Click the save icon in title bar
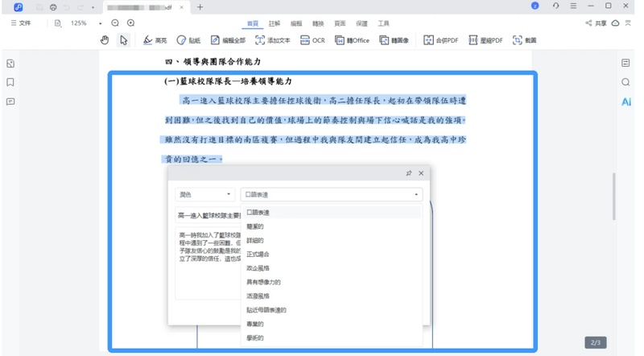644x356 pixels. pyautogui.click(x=39, y=7)
